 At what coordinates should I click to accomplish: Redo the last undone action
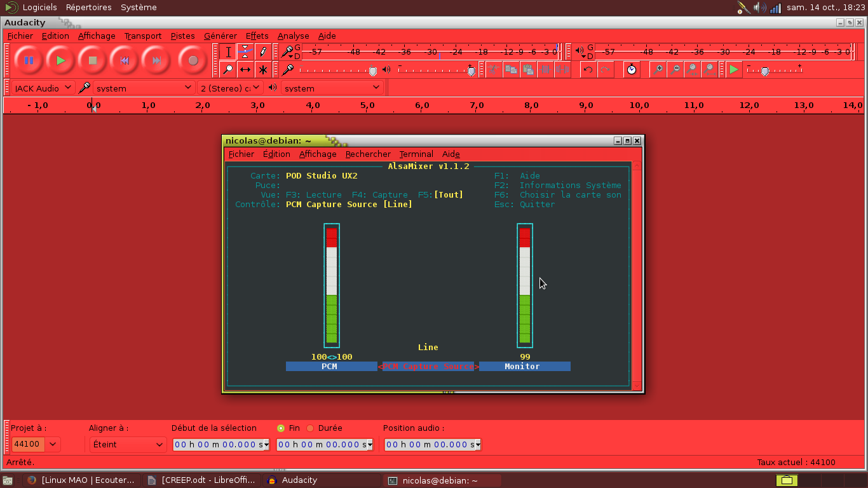pyautogui.click(x=606, y=69)
